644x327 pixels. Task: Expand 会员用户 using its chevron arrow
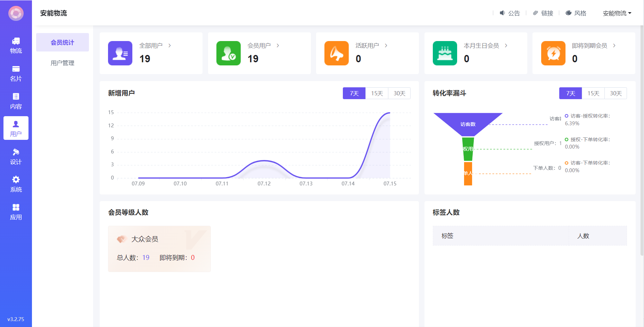[278, 46]
